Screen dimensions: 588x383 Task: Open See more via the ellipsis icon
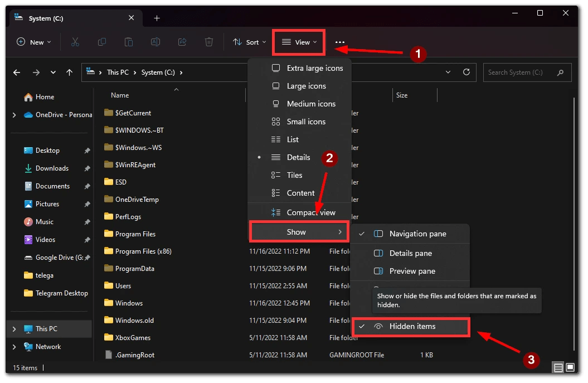coord(340,42)
